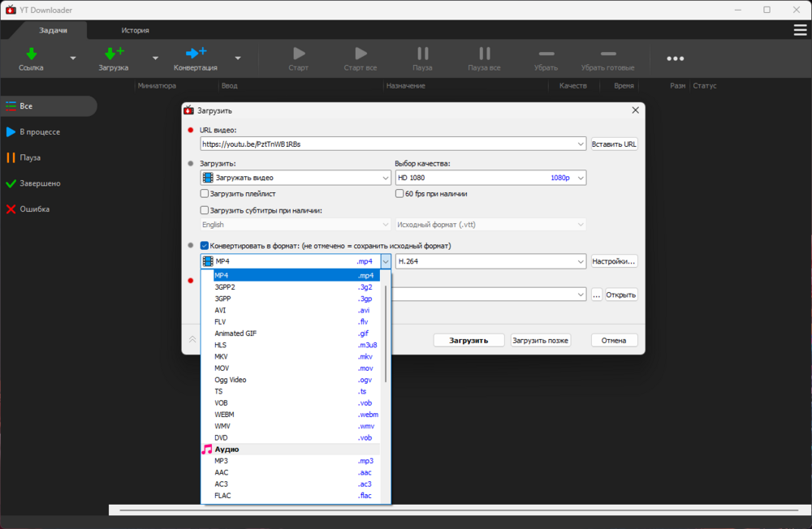Viewport: 812px width, 529px height.
Task: Click the Загрузка toolbar icon
Action: [x=113, y=54]
